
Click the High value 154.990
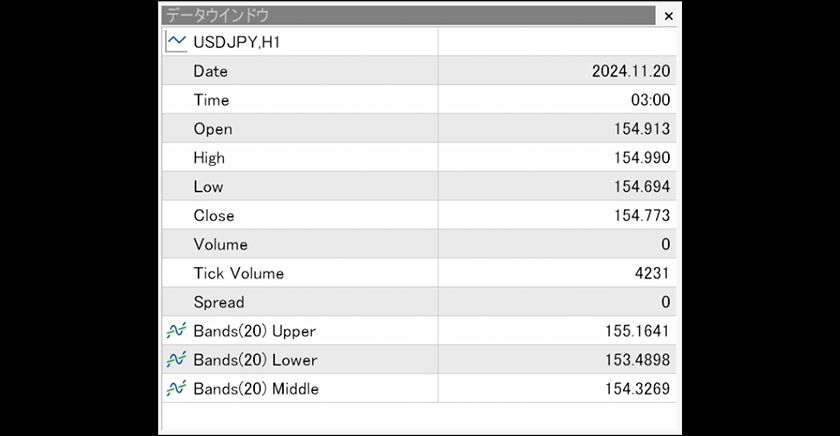click(642, 158)
